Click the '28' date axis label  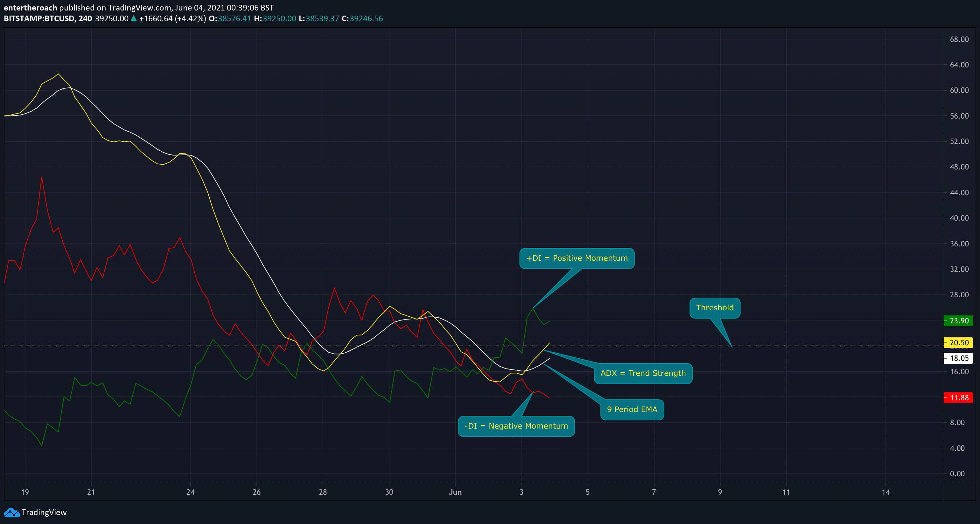(323, 492)
